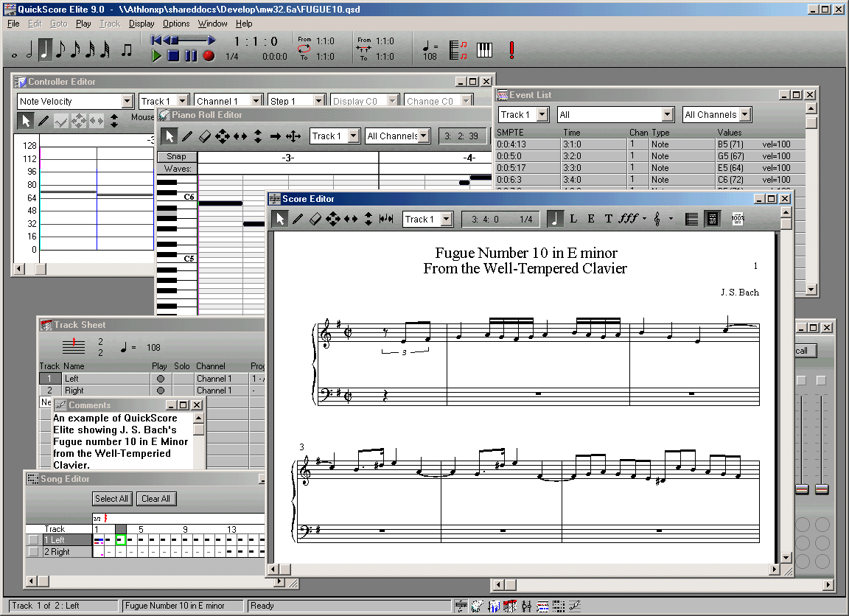Choose the Pencil tool in Piano Roll Editor

click(x=187, y=136)
